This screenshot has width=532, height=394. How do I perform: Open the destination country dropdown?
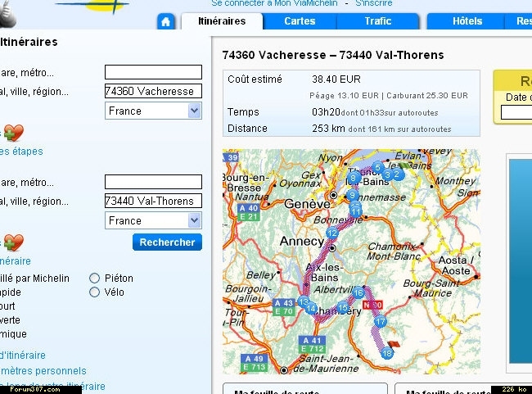click(x=153, y=220)
